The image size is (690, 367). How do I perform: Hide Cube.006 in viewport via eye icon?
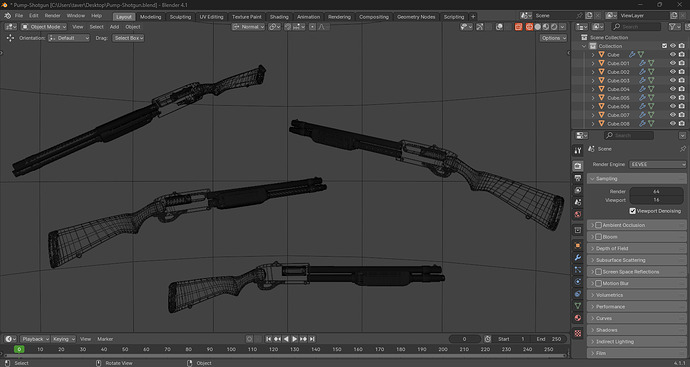tap(672, 106)
